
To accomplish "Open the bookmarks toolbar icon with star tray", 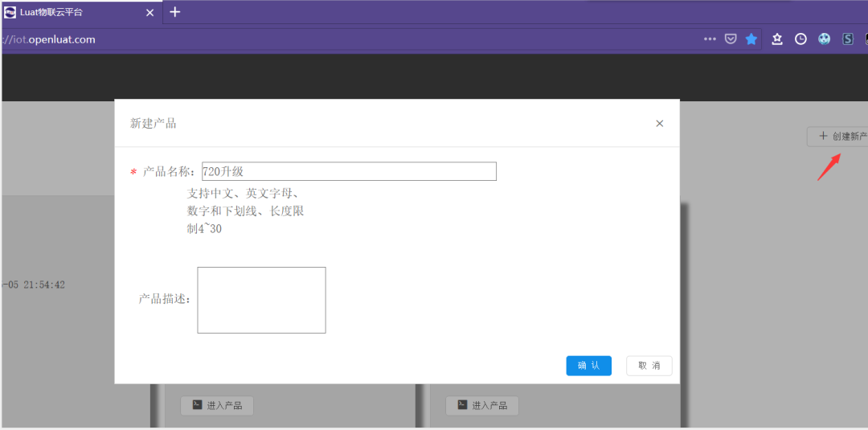I will click(777, 39).
